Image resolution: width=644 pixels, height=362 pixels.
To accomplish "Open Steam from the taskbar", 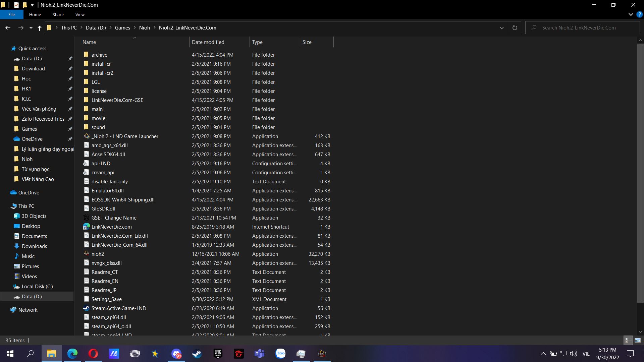I will pos(197,354).
